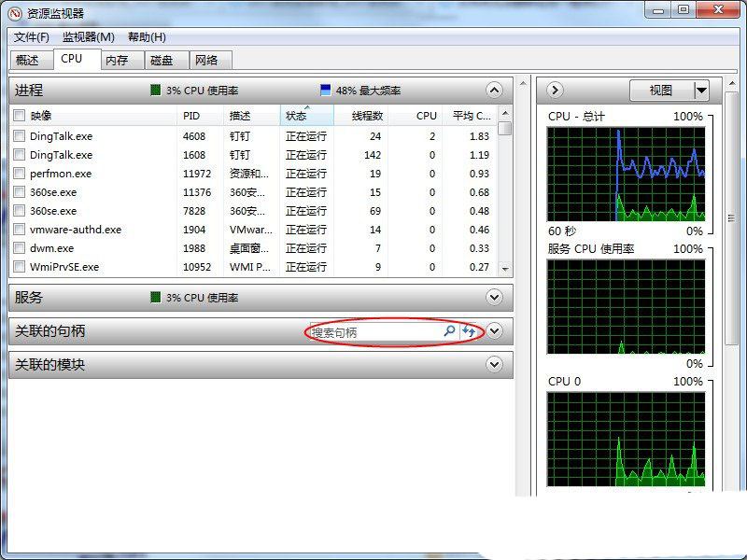Click inside the 搜索句柄 search input field
This screenshot has width=747, height=560.
[x=392, y=331]
